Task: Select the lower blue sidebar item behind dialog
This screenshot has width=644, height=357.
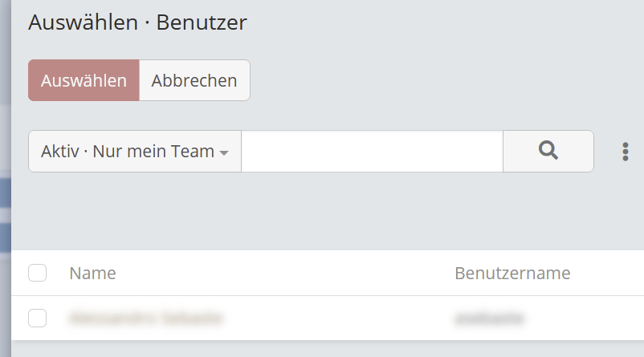Action: point(6,237)
